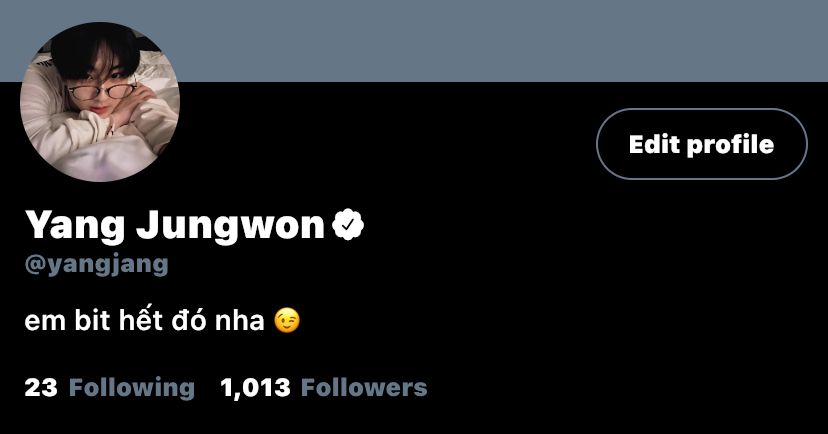Click the winking face emoji in bio
This screenshot has height=434, width=828.
click(287, 320)
